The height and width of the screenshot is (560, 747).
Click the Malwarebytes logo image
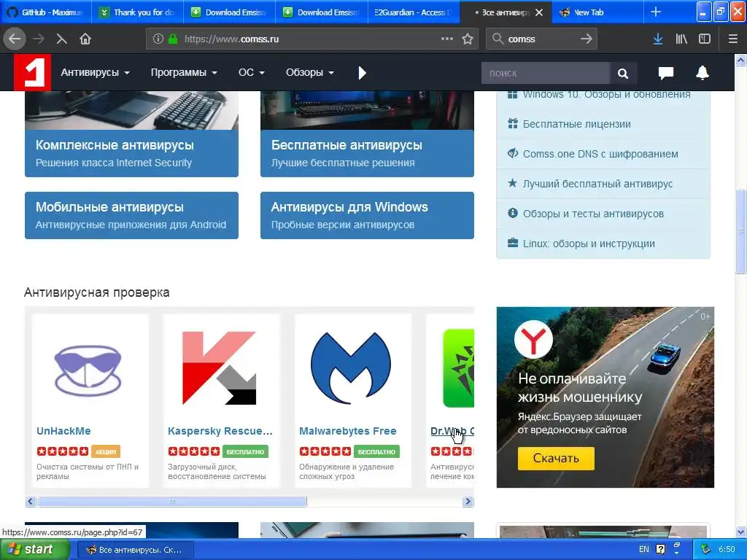(x=351, y=368)
